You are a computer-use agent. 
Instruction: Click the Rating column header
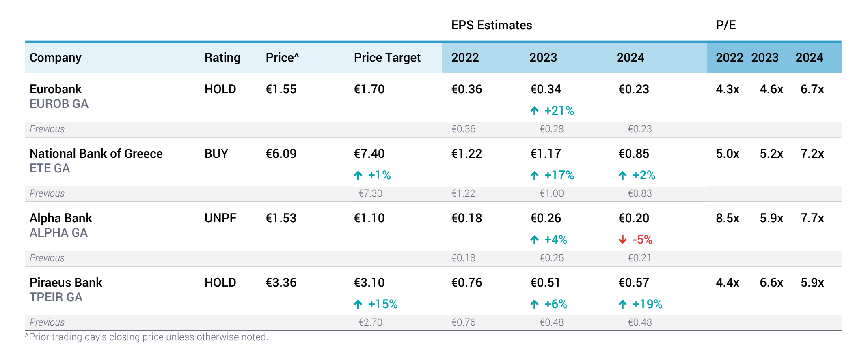coord(222,58)
